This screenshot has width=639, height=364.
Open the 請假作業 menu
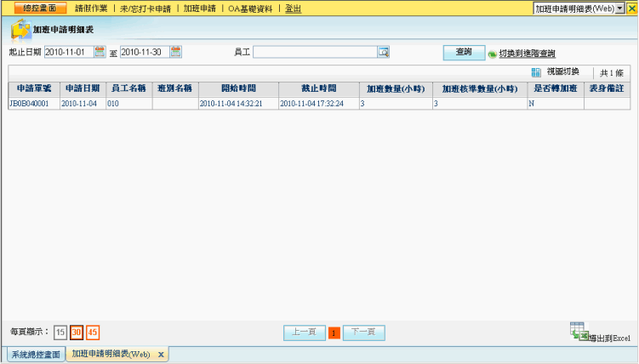pyautogui.click(x=91, y=9)
